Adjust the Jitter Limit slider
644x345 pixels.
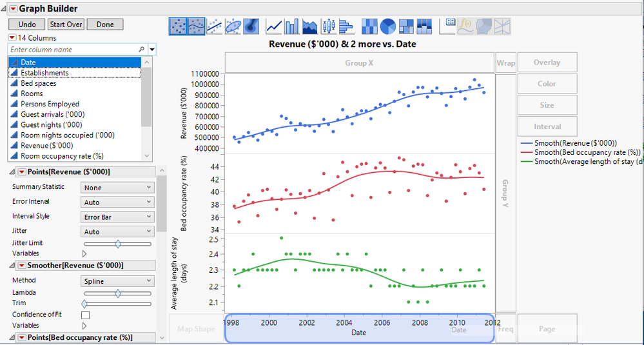coord(118,244)
